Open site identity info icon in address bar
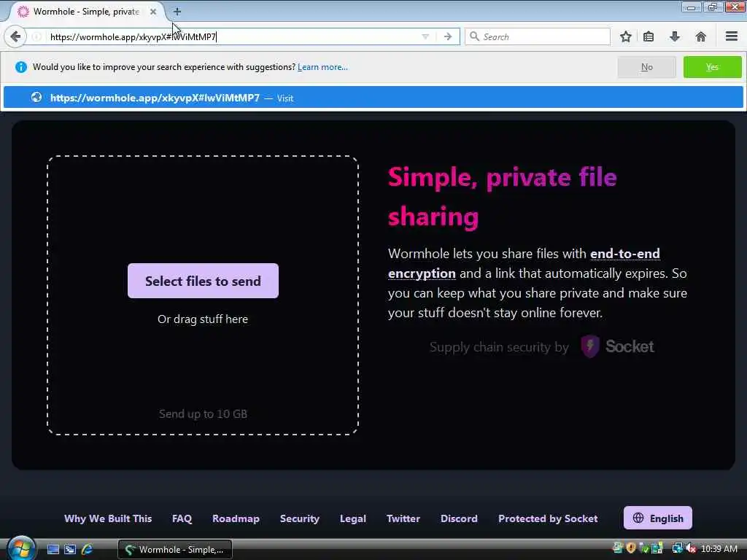The width and height of the screenshot is (747, 560). (36, 36)
